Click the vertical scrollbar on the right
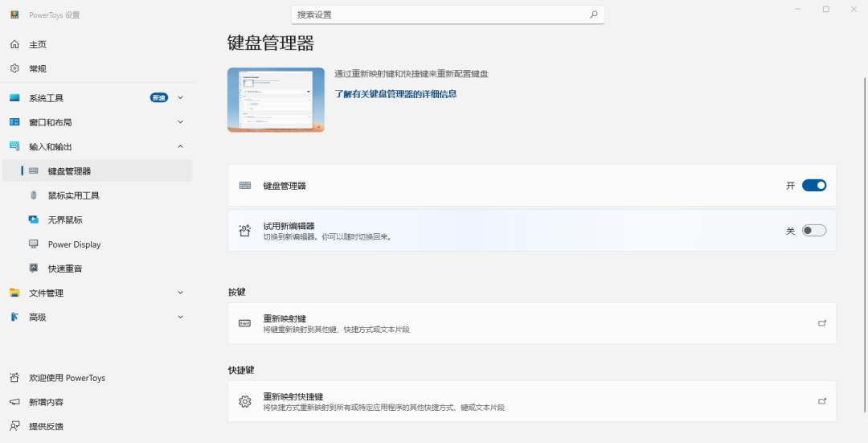The image size is (868, 443). pyautogui.click(x=865, y=244)
